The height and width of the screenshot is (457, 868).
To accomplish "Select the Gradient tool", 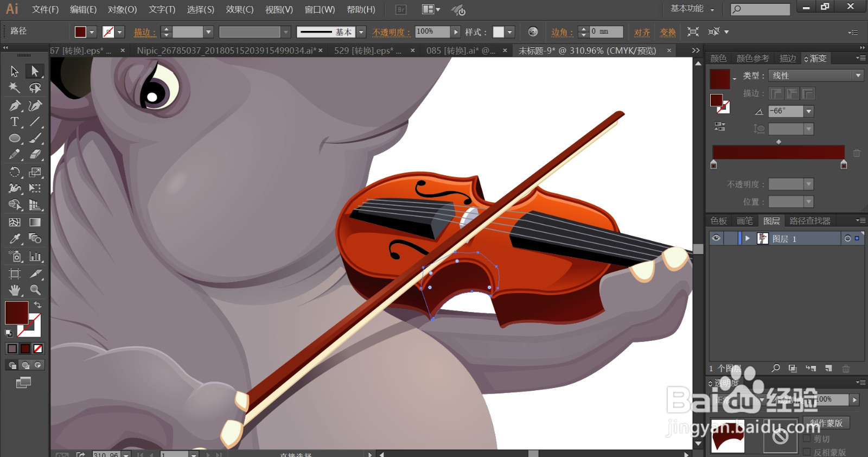I will click(35, 222).
